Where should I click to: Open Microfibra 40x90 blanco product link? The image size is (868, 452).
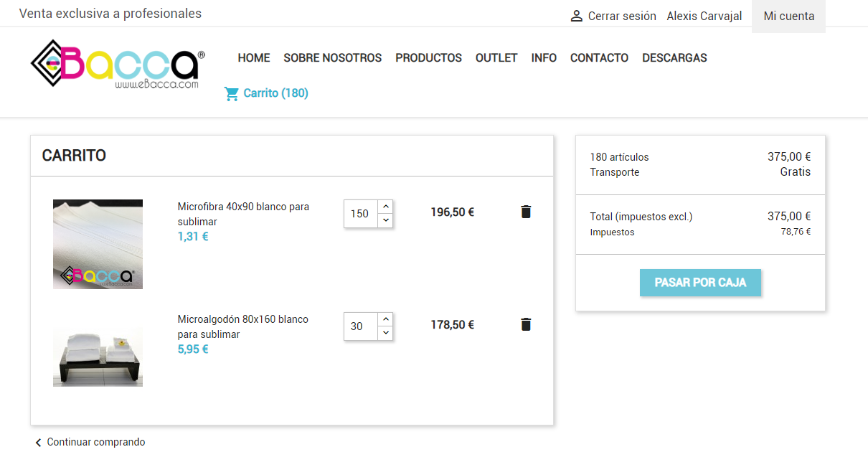[x=243, y=214]
